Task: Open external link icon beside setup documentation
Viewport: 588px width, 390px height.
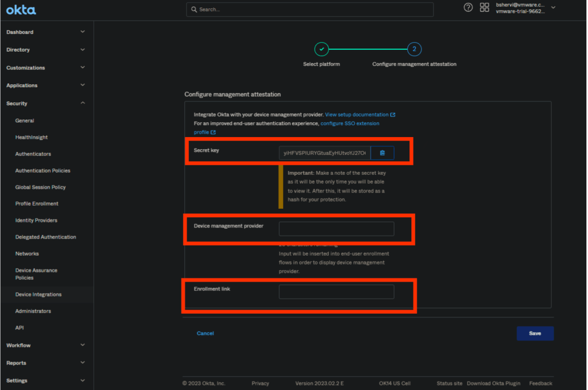Action: [393, 115]
